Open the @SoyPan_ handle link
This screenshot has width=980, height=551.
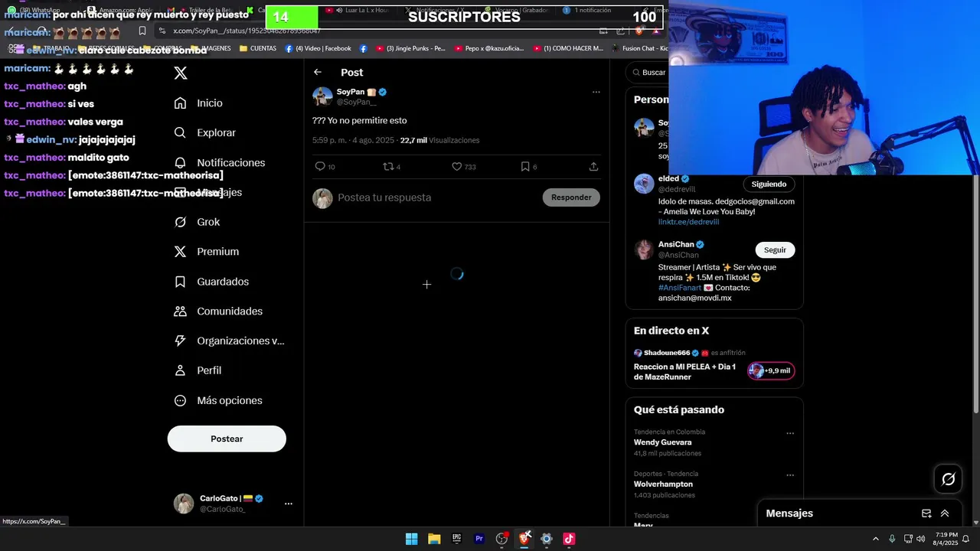[x=356, y=102]
